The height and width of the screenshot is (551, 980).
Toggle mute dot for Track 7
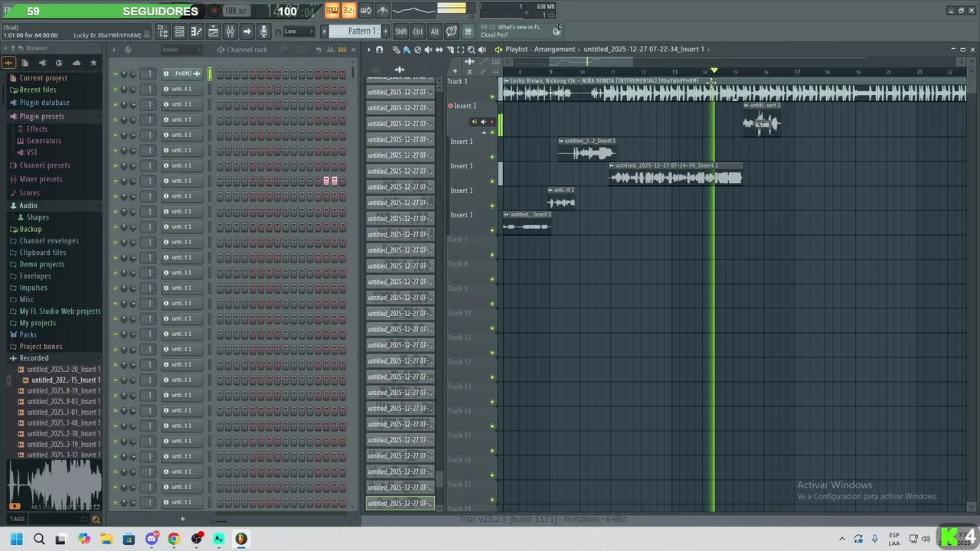492,255
